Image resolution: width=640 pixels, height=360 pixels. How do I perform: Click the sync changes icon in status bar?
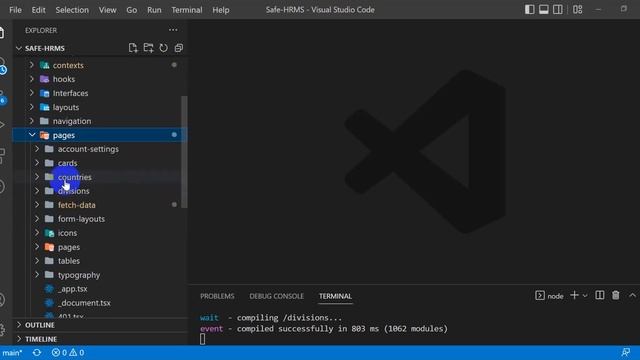(37, 352)
